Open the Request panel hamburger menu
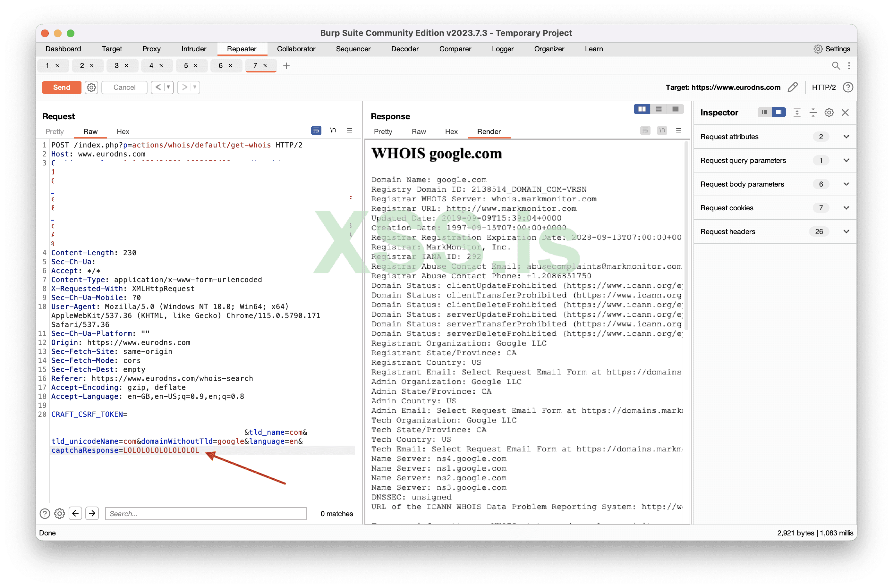 coord(350,130)
